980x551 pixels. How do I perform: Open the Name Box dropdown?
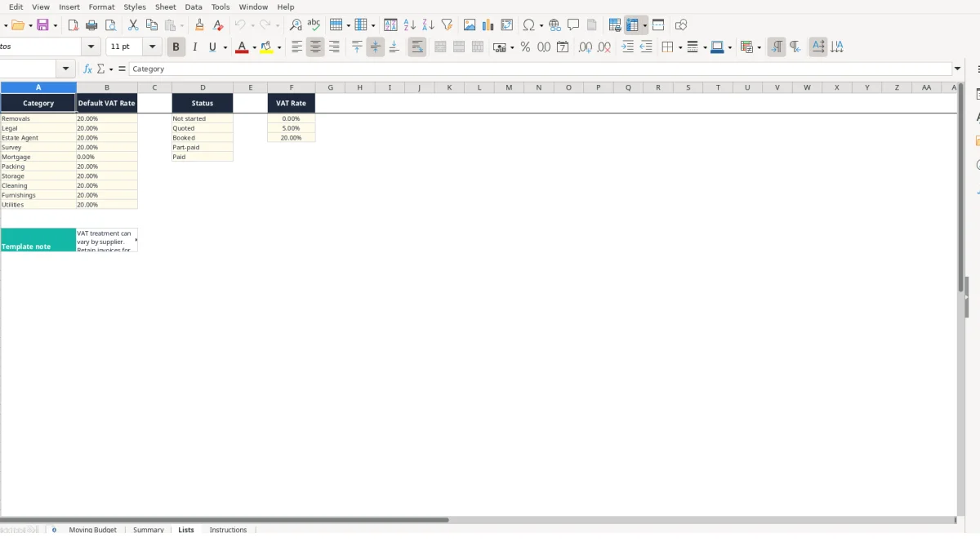coord(66,69)
